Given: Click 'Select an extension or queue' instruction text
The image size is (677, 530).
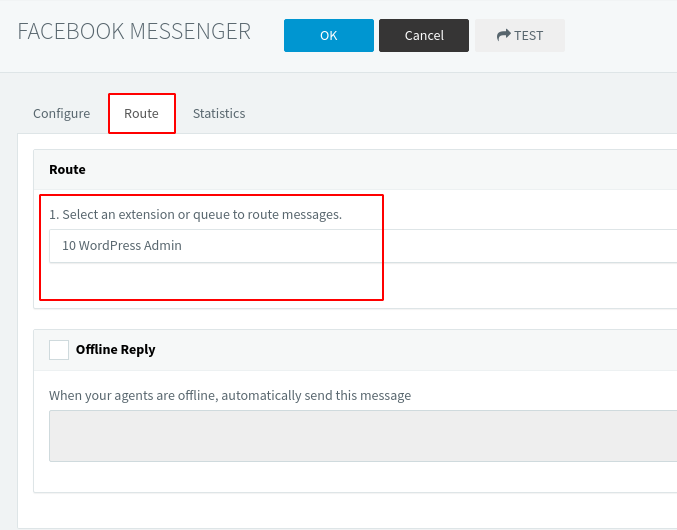Looking at the screenshot, I should 196,215.
